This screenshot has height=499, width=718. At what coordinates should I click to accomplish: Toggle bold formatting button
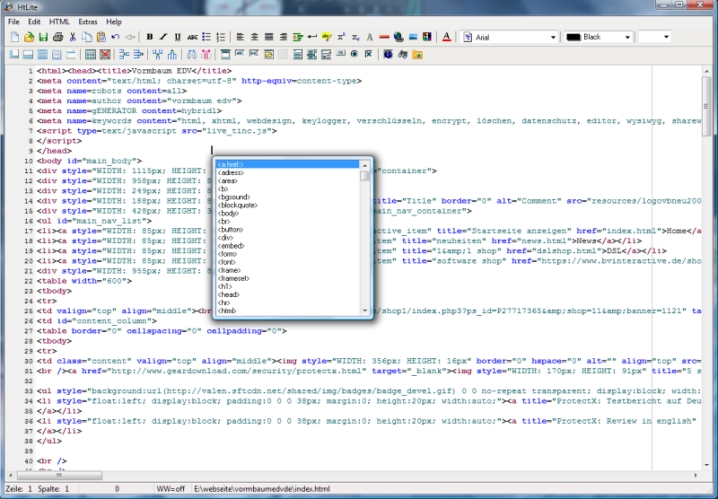point(149,37)
